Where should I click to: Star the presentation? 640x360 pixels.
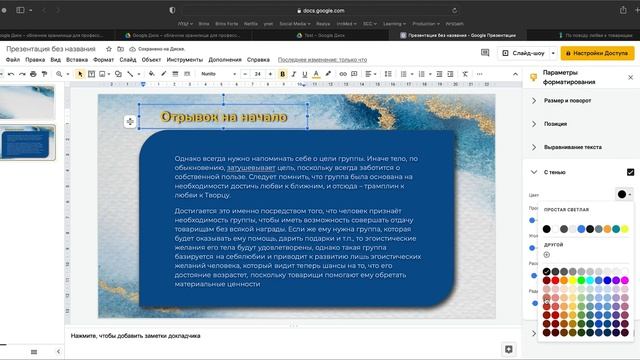pos(109,49)
